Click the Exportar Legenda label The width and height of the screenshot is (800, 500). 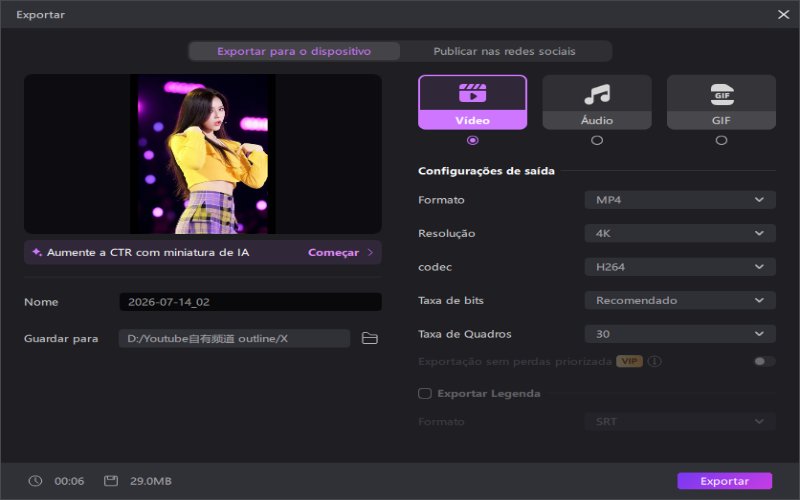click(489, 393)
